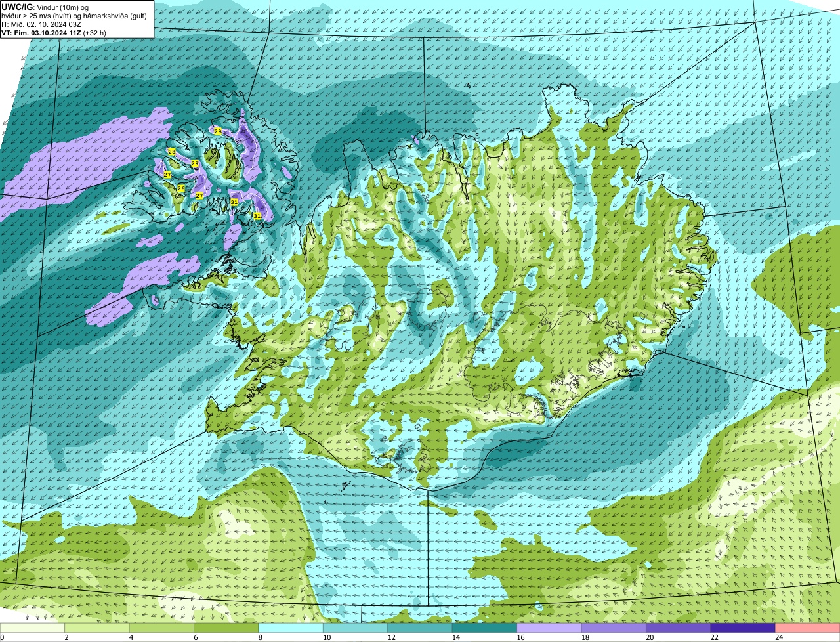Click the yellow gust label '28'
The width and height of the screenshot is (840, 642).
(172, 152)
